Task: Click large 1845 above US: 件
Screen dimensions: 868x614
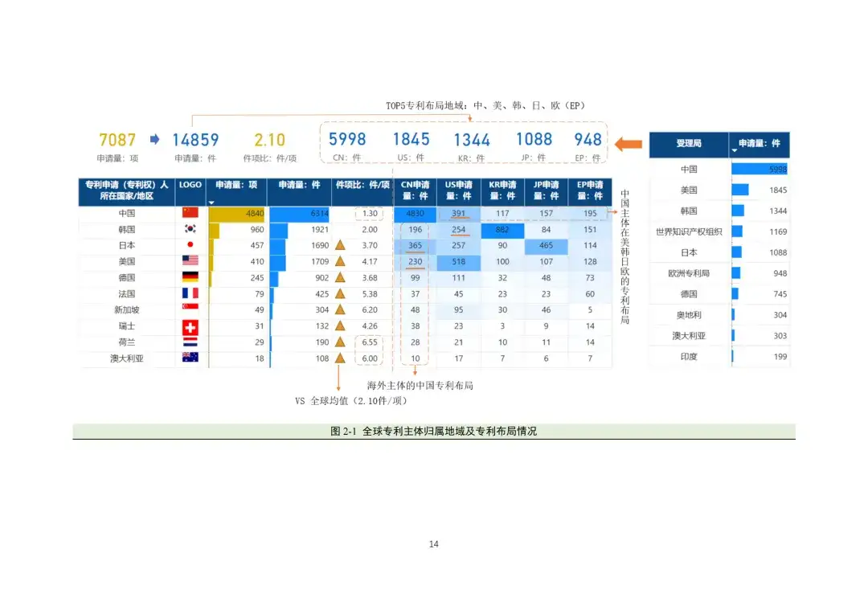Action: [411, 140]
